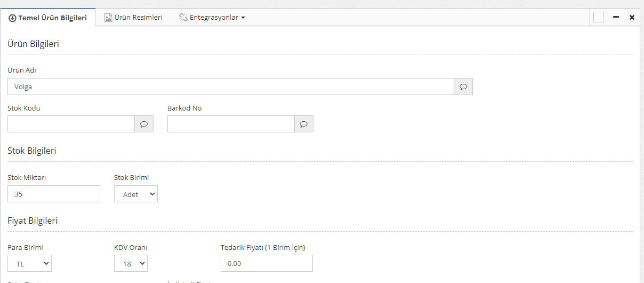Click the picture icon on Ürün Resimleri tab
The width and height of the screenshot is (644, 283).
(108, 17)
